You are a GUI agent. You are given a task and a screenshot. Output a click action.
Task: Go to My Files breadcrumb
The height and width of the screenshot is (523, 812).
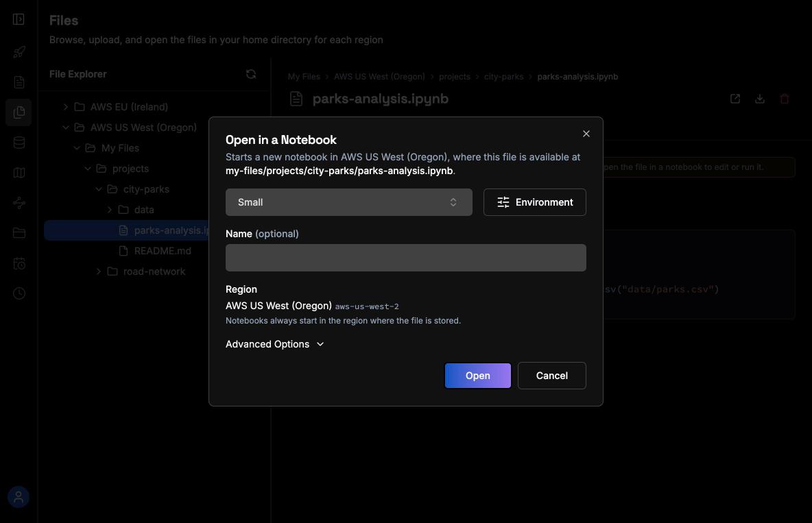pyautogui.click(x=304, y=77)
